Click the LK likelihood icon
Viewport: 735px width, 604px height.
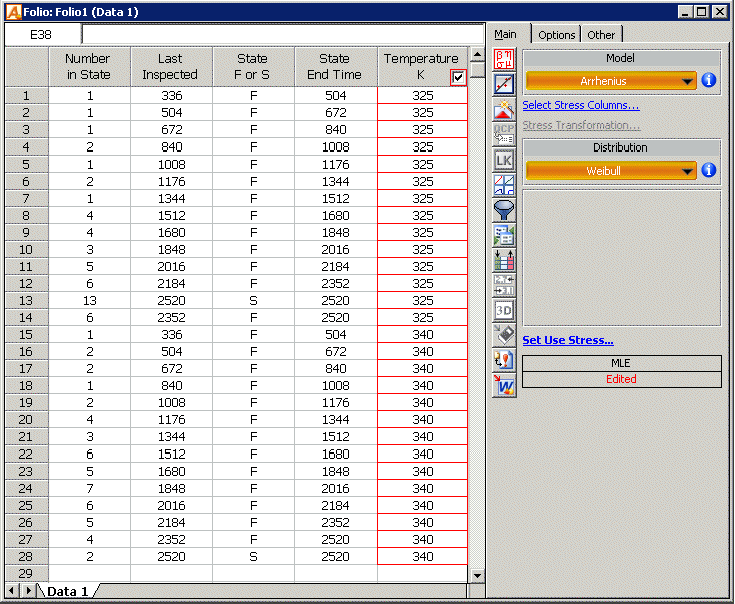click(504, 159)
